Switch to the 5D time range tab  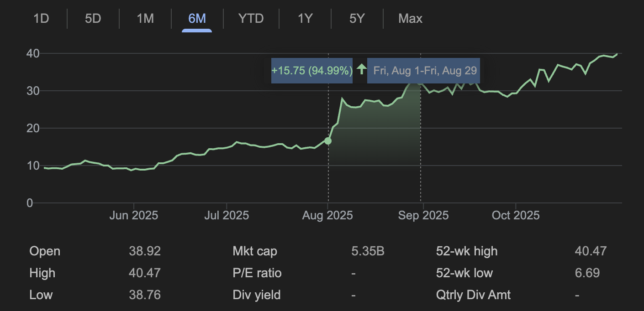93,19
